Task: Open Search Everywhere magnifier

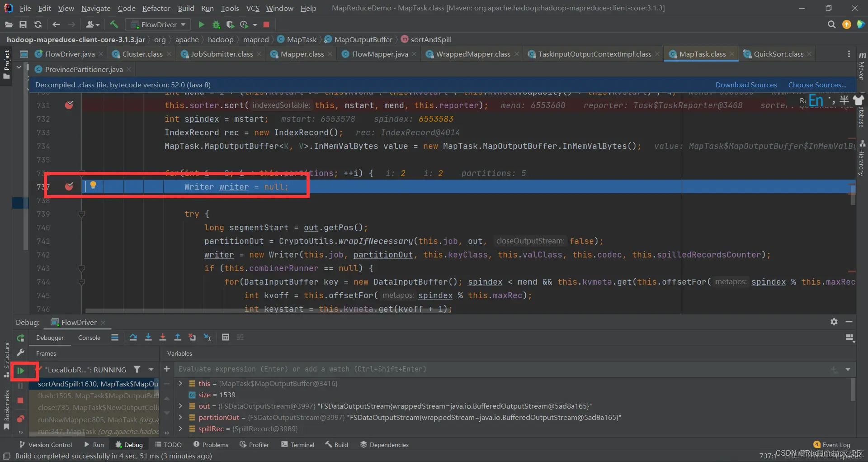Action: (x=831, y=24)
